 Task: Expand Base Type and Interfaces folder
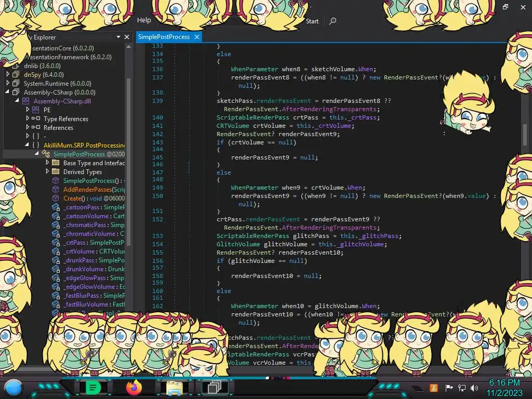pos(47,162)
